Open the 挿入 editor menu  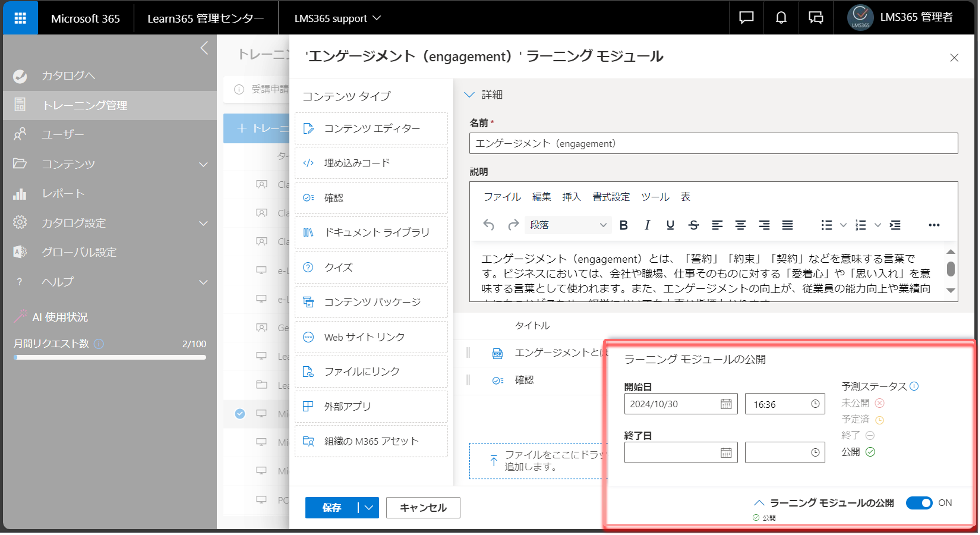point(571,197)
